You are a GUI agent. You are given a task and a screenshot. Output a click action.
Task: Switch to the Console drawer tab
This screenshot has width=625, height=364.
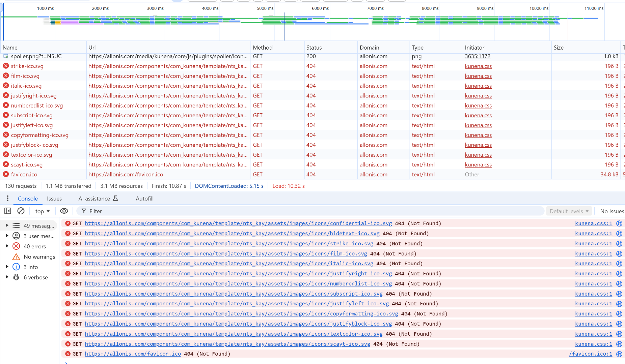click(x=28, y=199)
